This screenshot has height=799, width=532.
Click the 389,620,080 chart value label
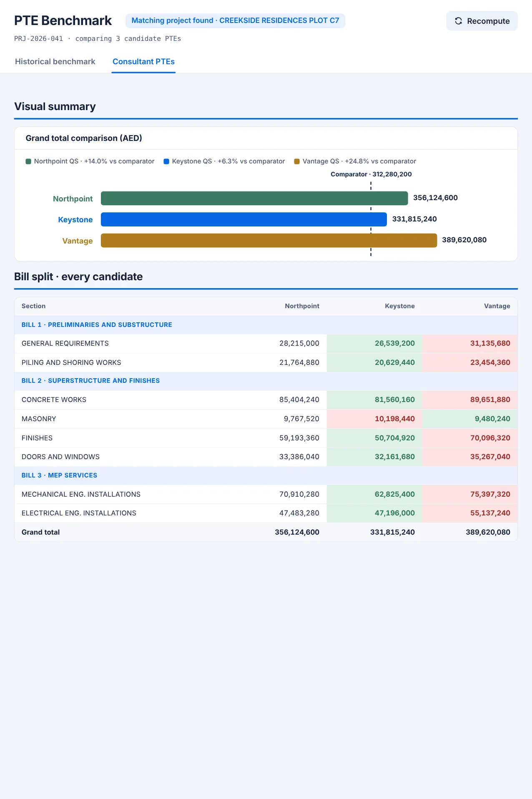tap(464, 240)
